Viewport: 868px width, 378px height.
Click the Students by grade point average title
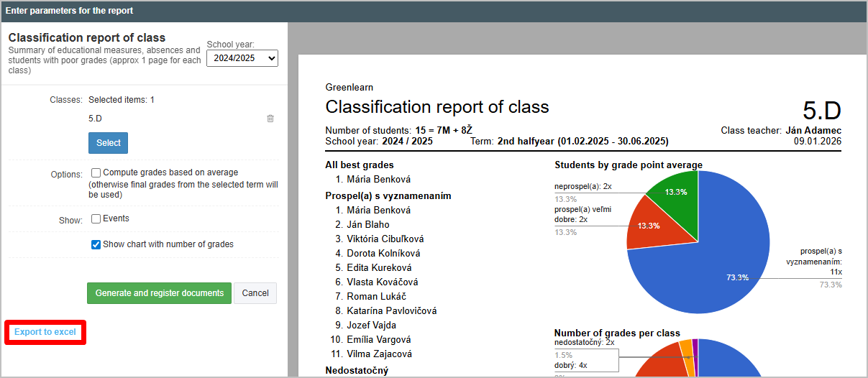point(628,165)
